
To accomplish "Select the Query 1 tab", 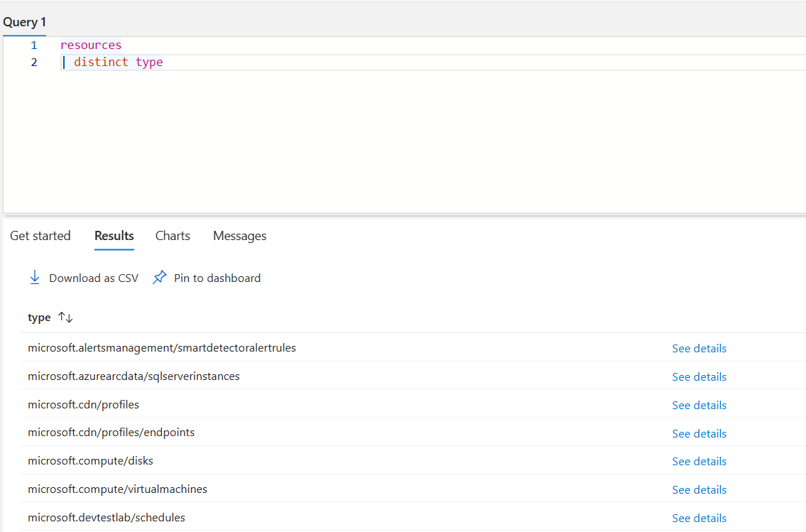I will (x=23, y=21).
